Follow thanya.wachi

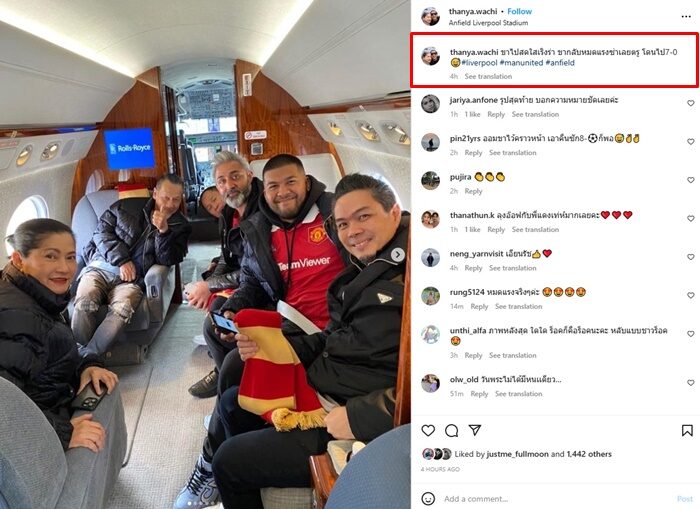coord(520,12)
